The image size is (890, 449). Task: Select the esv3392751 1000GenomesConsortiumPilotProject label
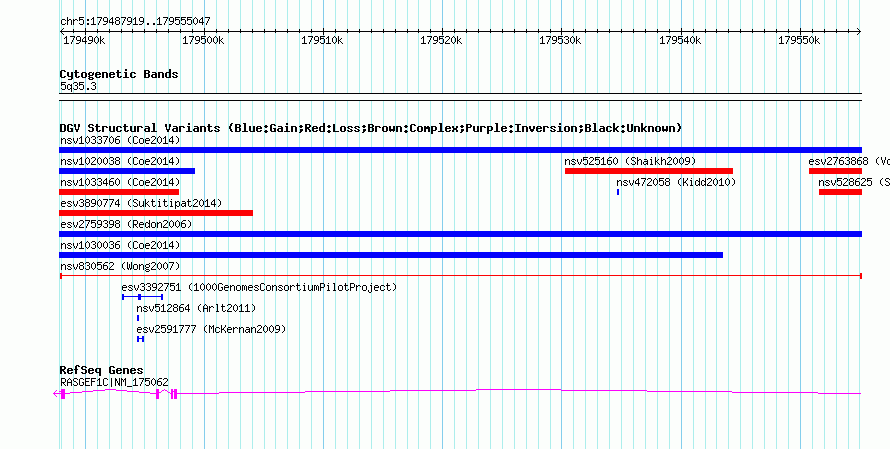click(x=259, y=287)
